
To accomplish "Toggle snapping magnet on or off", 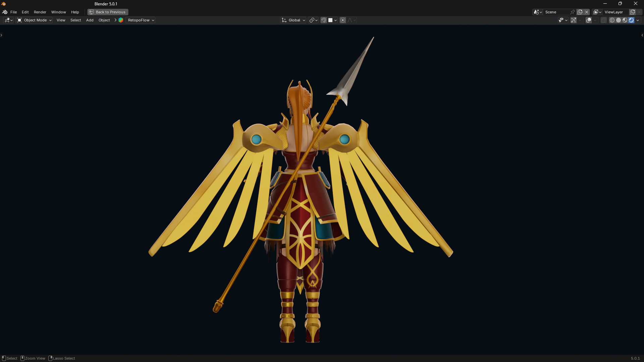I will point(324,20).
